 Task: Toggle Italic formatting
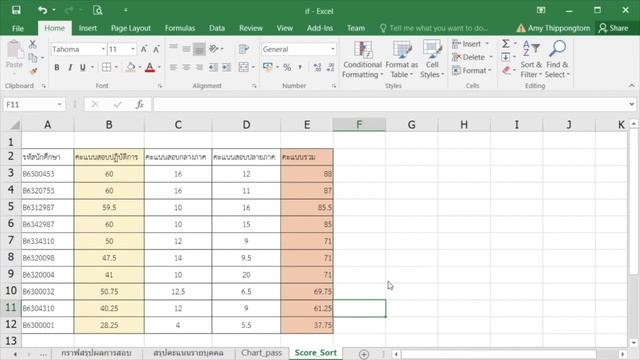pos(70,67)
